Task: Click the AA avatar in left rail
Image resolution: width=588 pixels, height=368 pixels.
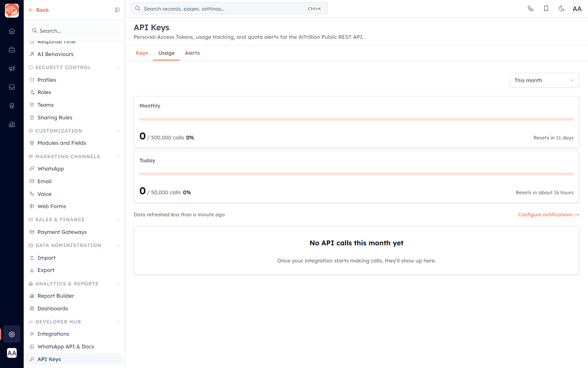Action: [x=12, y=353]
